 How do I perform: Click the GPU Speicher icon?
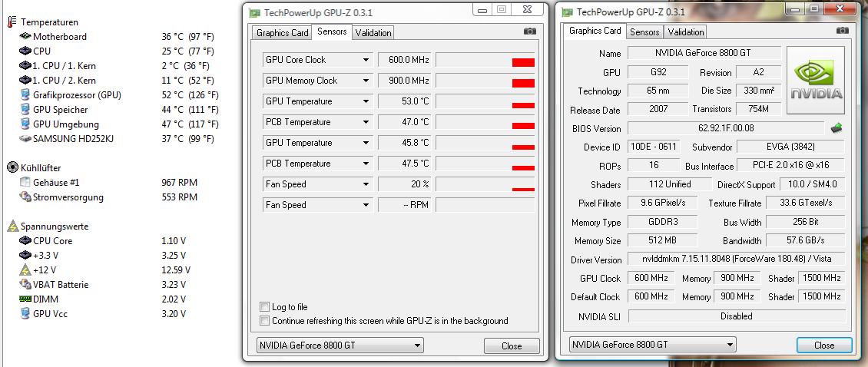click(25, 109)
